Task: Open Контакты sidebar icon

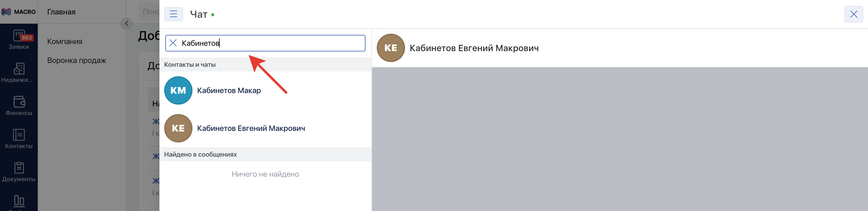Action: 19,135
